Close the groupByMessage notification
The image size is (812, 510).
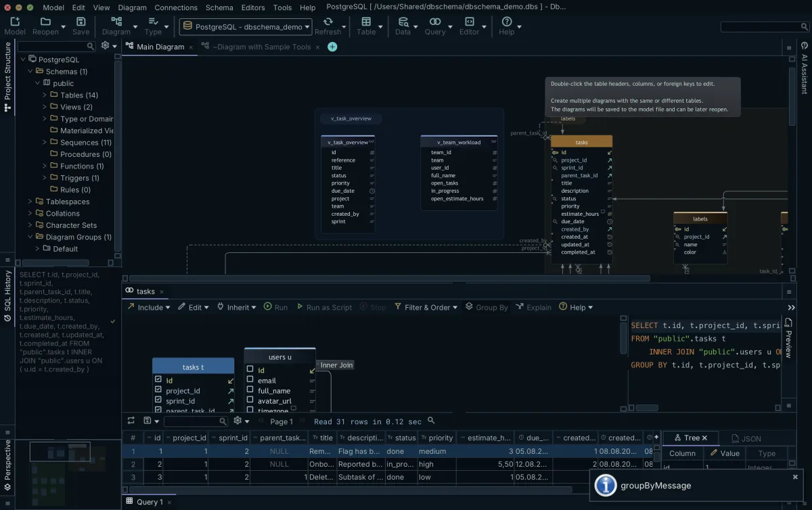click(x=795, y=477)
